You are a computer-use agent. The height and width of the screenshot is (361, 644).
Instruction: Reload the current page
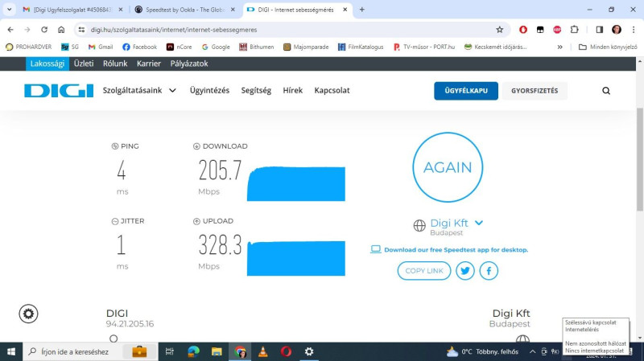(44, 30)
